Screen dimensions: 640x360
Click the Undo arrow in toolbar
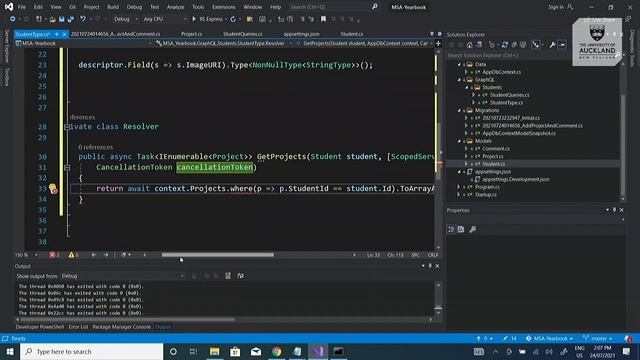83,19
